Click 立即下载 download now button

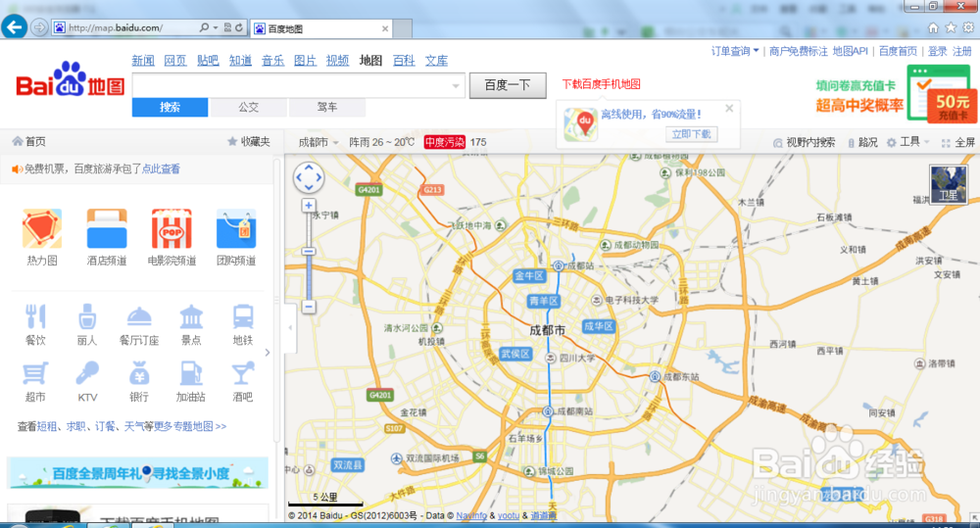691,134
